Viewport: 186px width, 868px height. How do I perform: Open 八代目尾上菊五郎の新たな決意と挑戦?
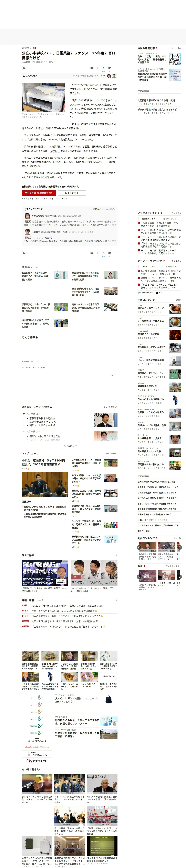point(156,100)
